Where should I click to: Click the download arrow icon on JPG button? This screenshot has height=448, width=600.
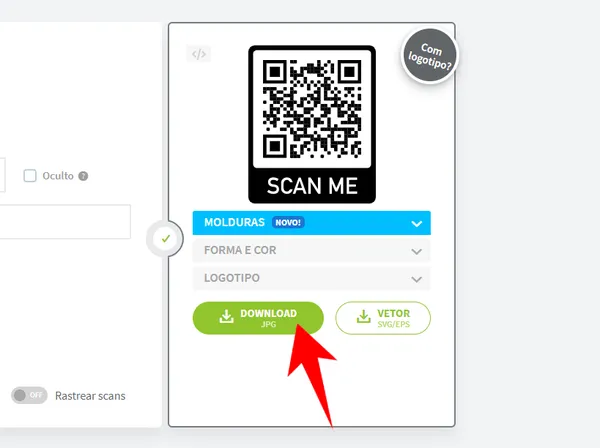[x=227, y=316]
